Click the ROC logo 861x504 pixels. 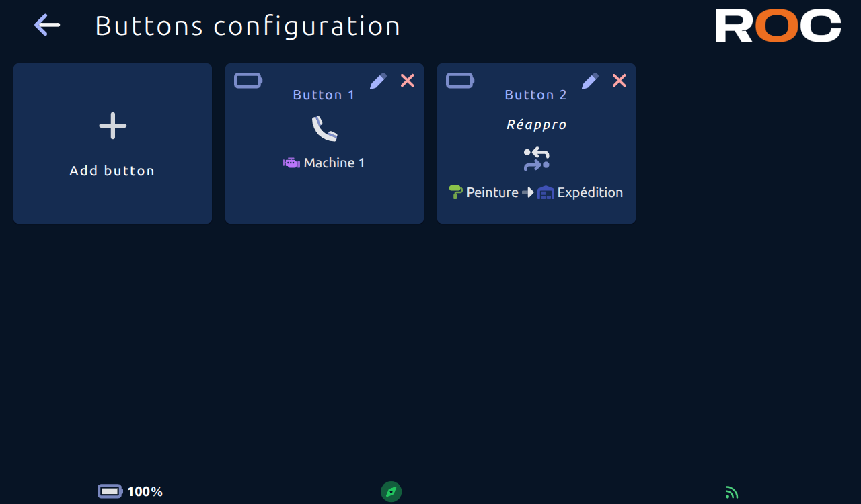[x=778, y=26]
